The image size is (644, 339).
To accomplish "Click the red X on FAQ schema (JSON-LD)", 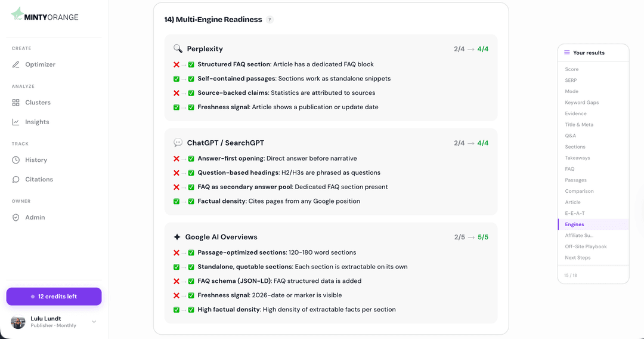I will (x=176, y=281).
